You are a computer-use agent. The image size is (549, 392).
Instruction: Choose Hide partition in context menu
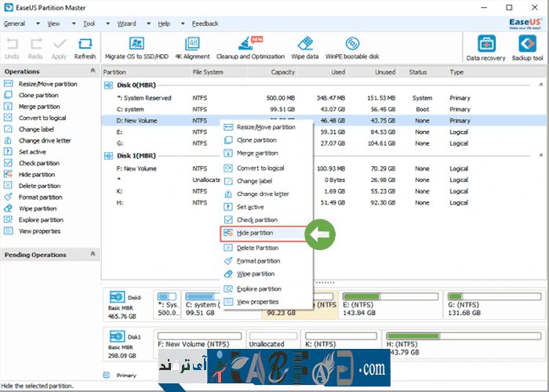click(x=256, y=233)
